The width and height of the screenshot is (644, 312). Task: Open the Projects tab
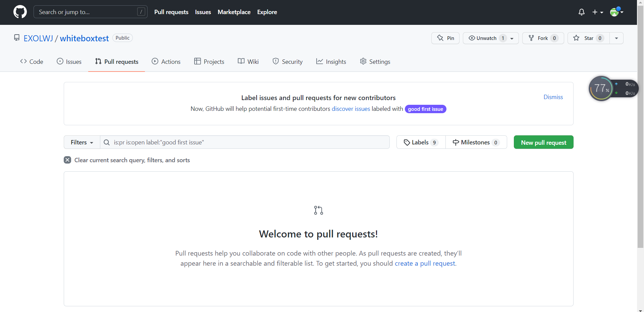(x=209, y=61)
